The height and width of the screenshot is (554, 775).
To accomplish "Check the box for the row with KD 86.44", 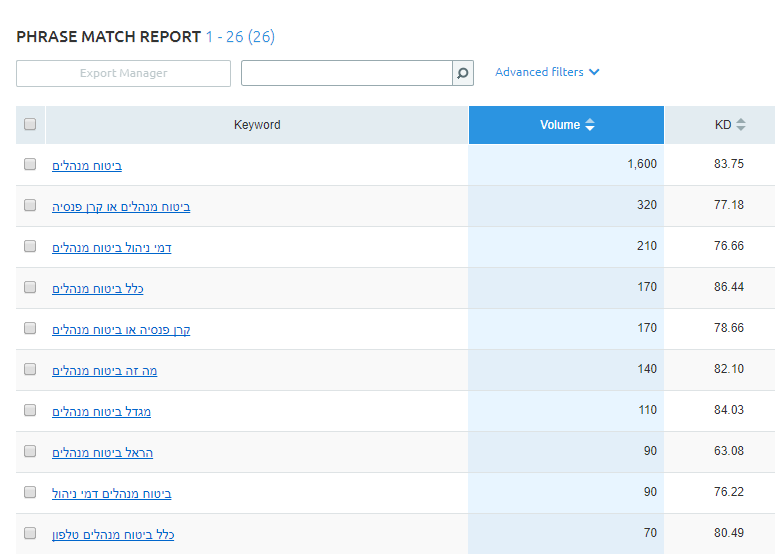I will pos(30,287).
